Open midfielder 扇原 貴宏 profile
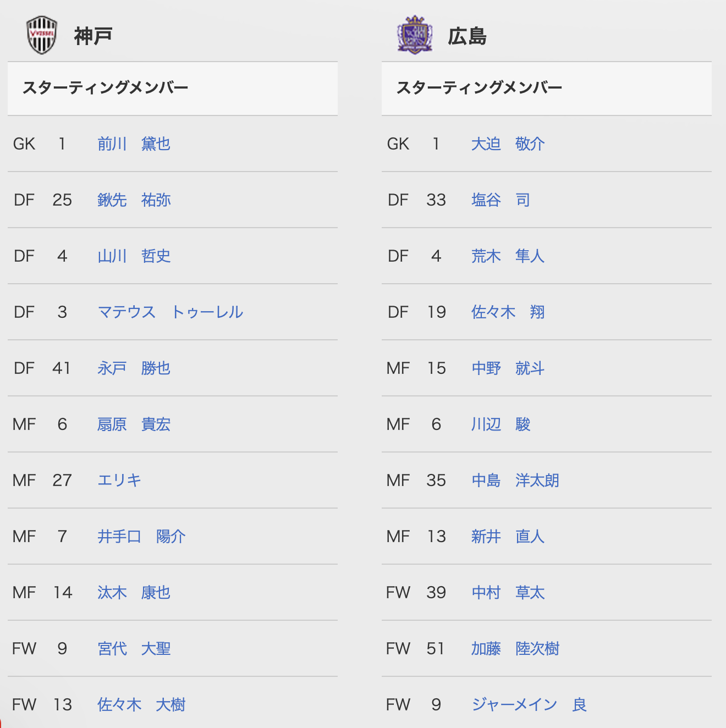 point(134,424)
